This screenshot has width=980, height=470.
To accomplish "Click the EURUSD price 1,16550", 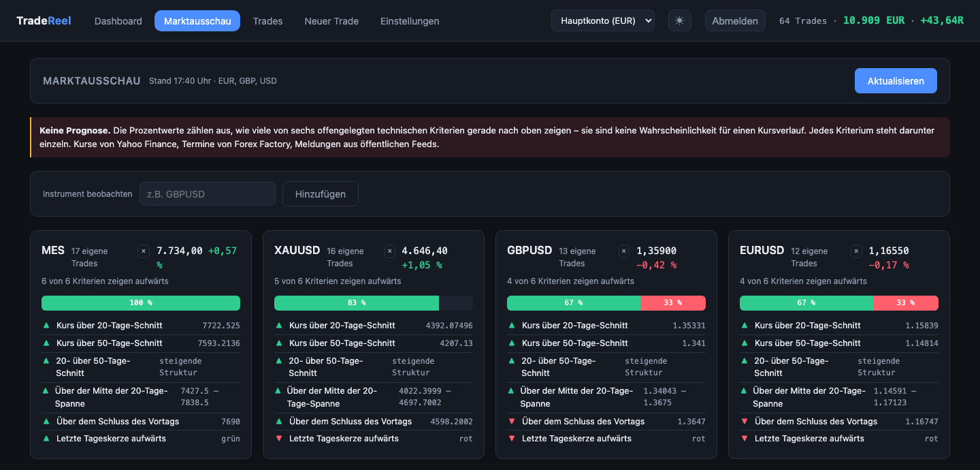I will coord(889,251).
